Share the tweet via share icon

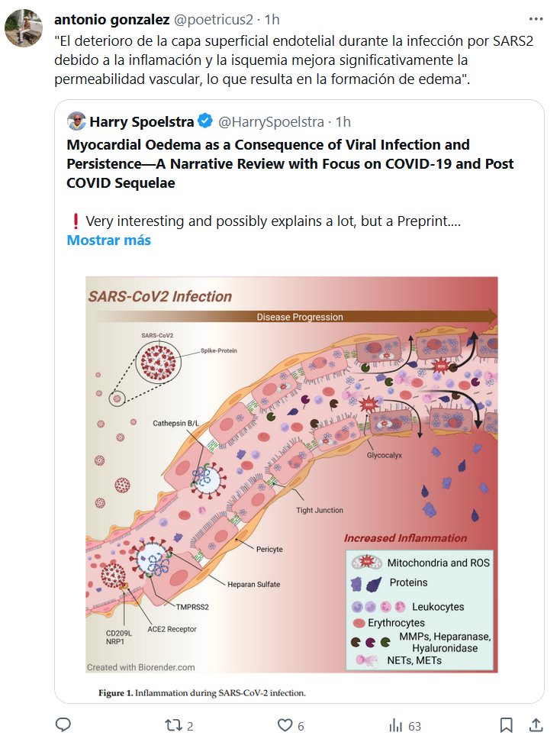(x=536, y=724)
